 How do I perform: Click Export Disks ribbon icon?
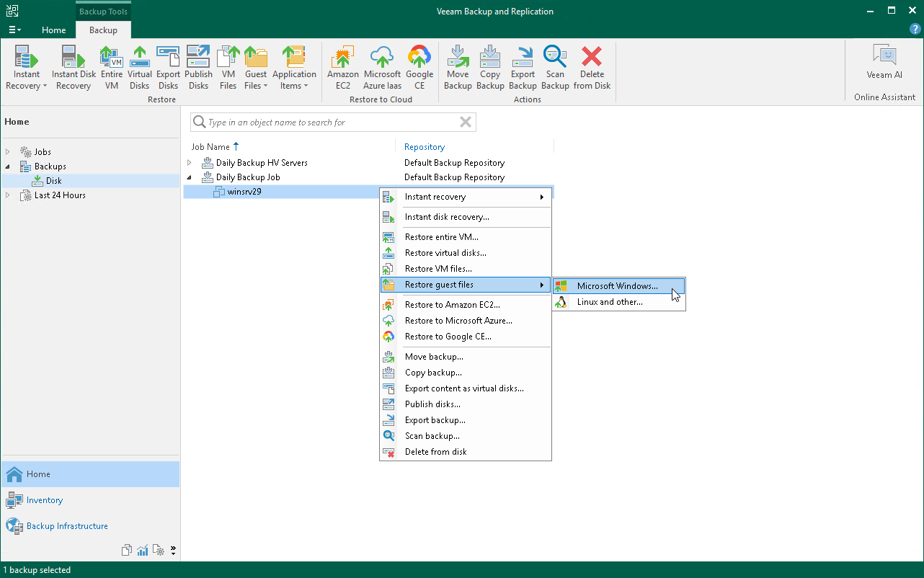tap(168, 68)
